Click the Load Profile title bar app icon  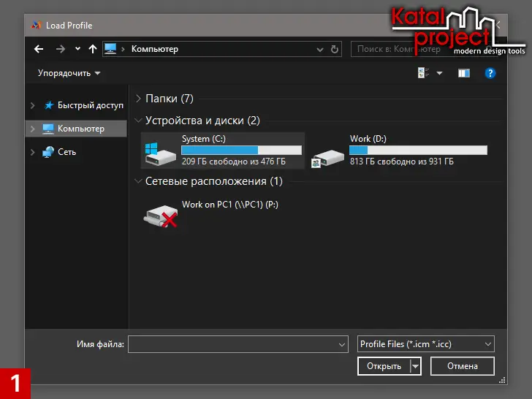click(36, 25)
